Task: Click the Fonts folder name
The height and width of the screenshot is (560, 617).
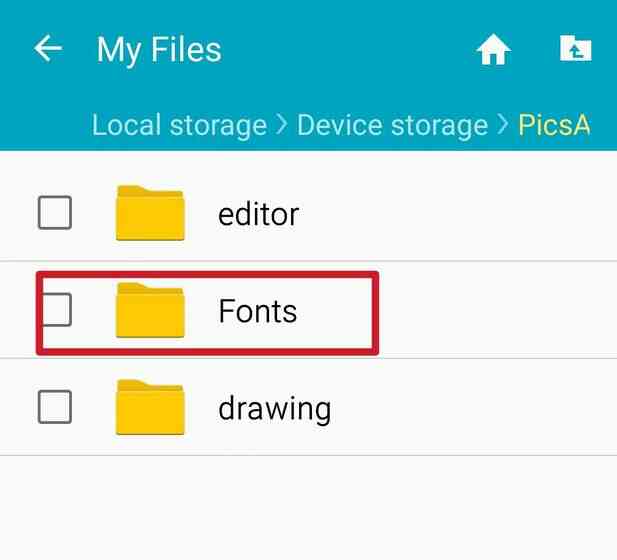Action: tap(257, 311)
